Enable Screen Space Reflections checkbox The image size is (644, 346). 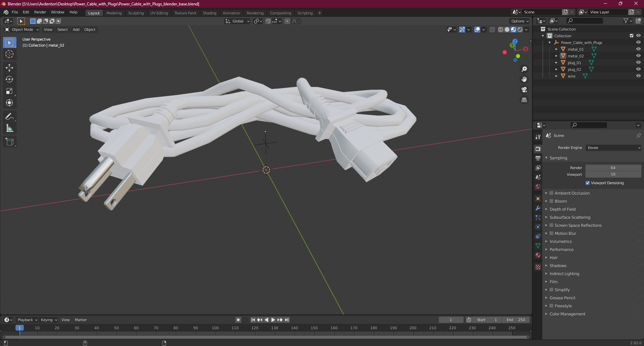(x=551, y=225)
